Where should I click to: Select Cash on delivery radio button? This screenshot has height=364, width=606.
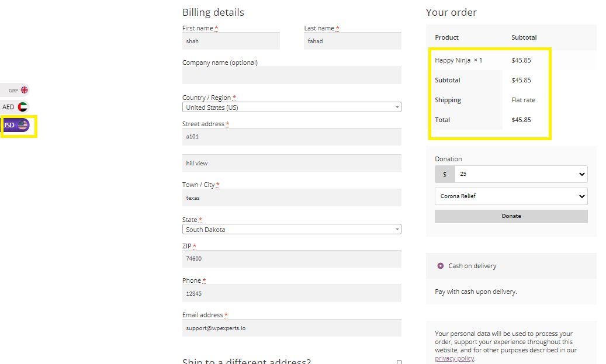click(440, 266)
